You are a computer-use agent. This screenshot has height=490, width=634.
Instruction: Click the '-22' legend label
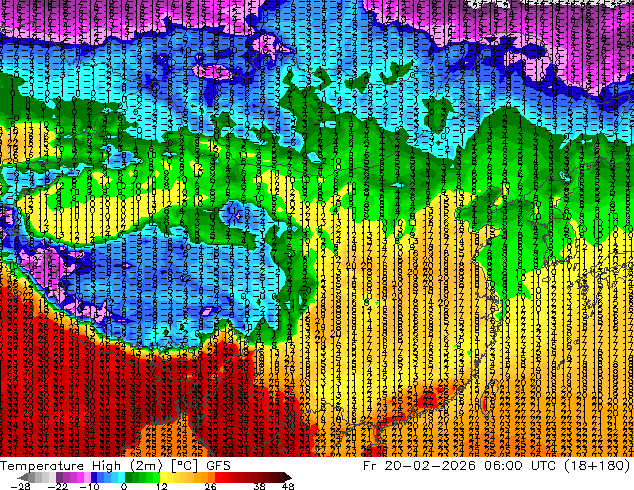[57, 486]
